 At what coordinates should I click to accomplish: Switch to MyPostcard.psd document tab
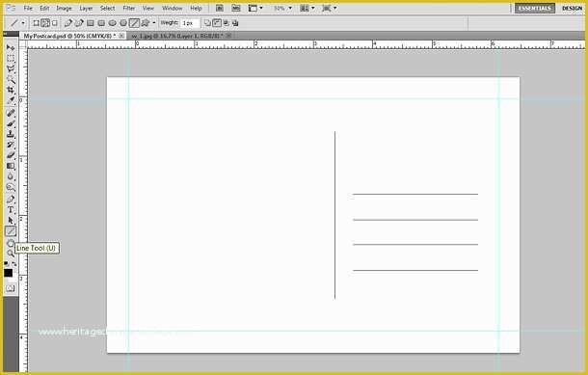point(73,36)
